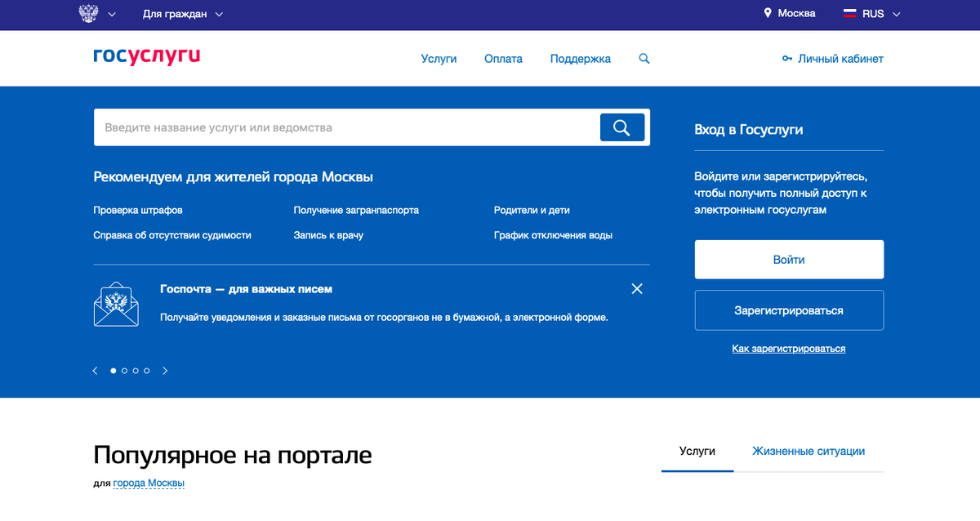
Task: Click the города Москвы link under Популярное
Action: point(149,483)
